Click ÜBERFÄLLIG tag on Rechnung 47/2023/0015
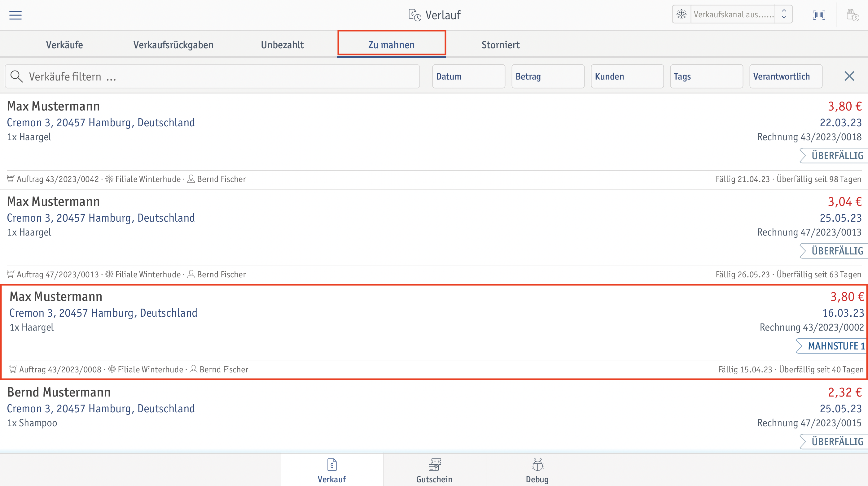The image size is (868, 486). pyautogui.click(x=834, y=441)
